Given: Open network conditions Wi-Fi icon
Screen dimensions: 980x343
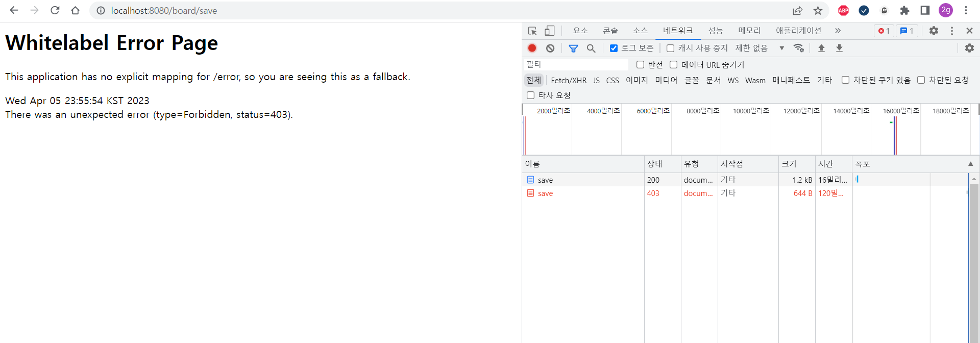Looking at the screenshot, I should (799, 48).
